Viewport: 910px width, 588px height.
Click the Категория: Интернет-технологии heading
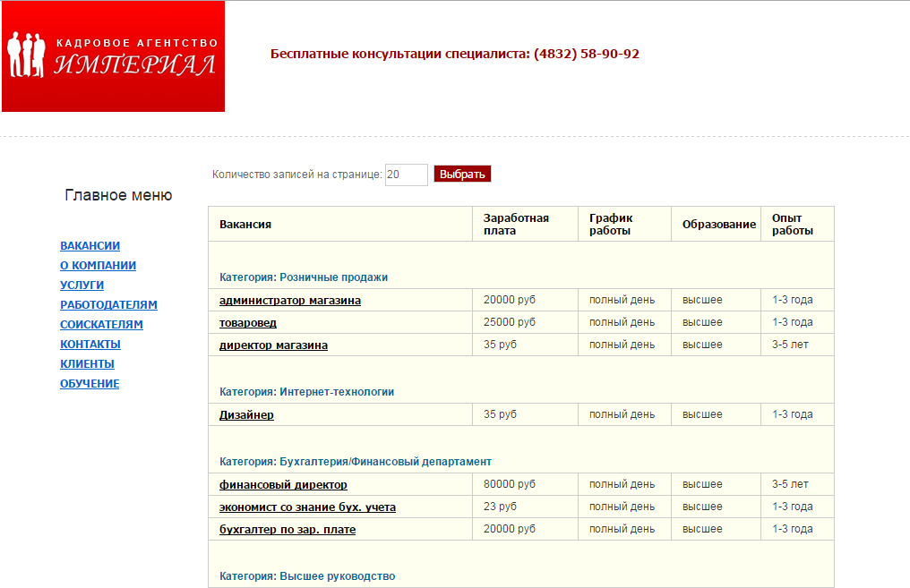click(x=306, y=392)
